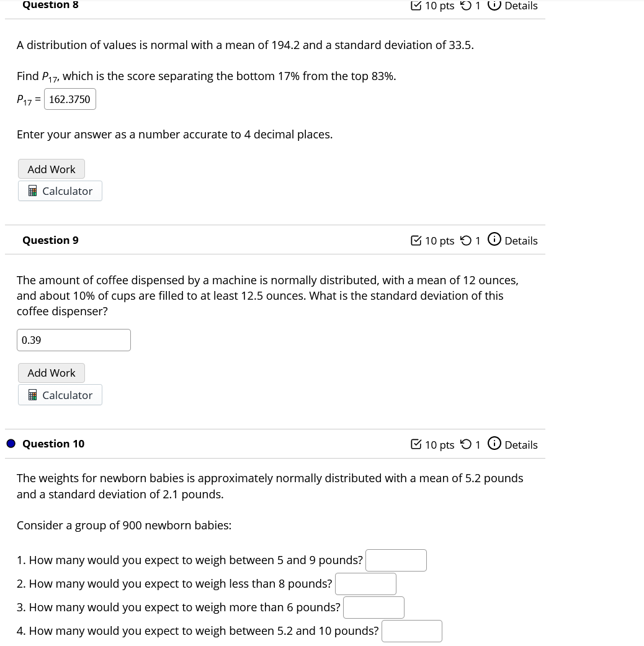This screenshot has height=646, width=644.
Task: Open Details for Question 10
Action: (521, 445)
